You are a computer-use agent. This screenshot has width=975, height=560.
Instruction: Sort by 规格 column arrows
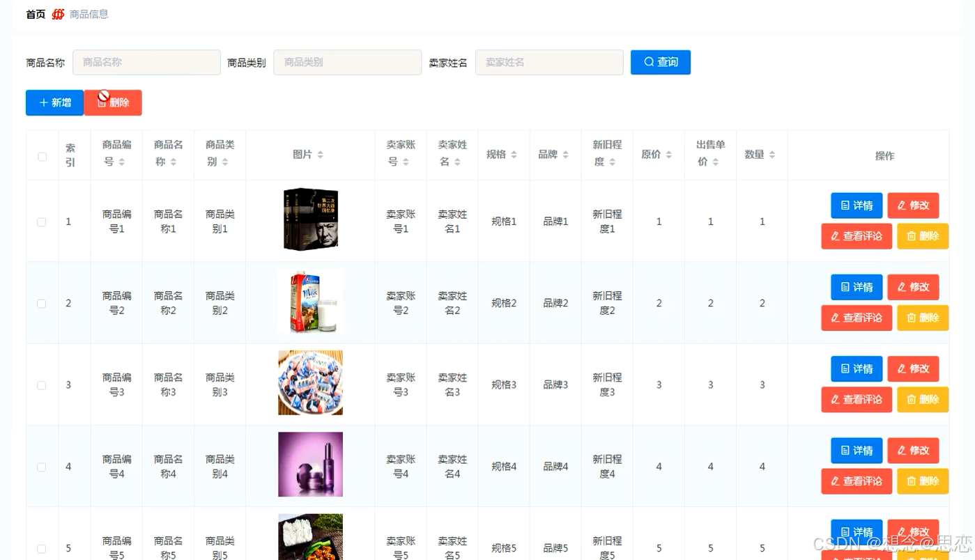514,155
